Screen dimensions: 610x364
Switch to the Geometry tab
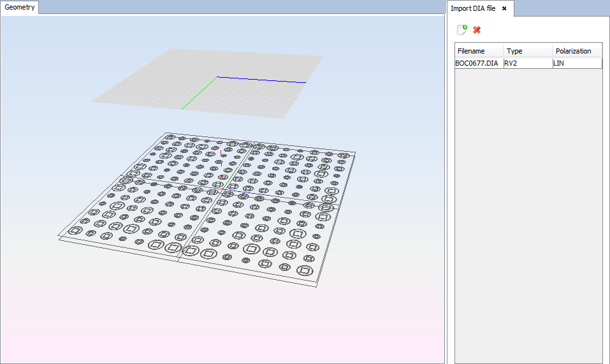[x=20, y=8]
